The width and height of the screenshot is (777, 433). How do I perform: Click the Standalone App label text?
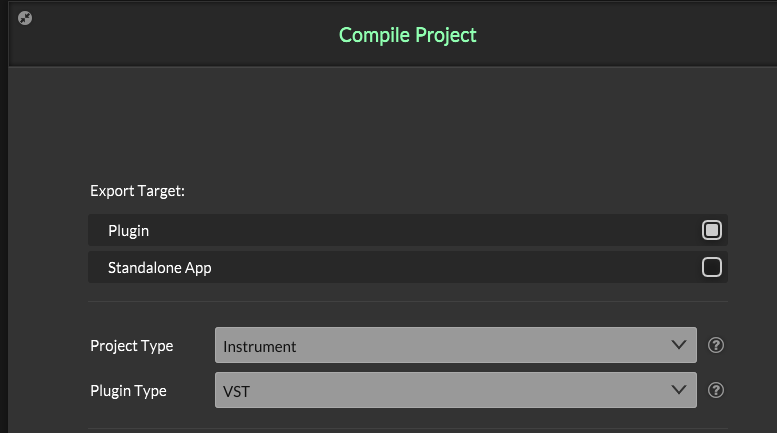[x=160, y=268]
